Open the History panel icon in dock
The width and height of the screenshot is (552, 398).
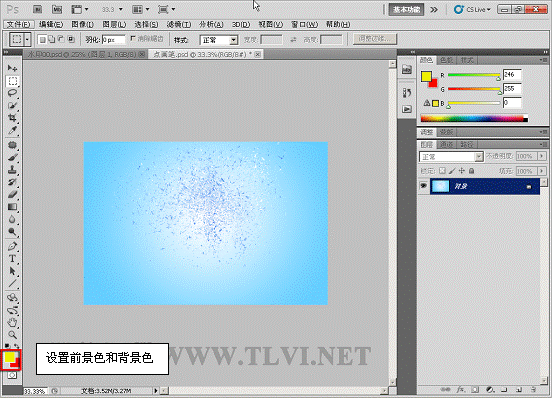[407, 93]
